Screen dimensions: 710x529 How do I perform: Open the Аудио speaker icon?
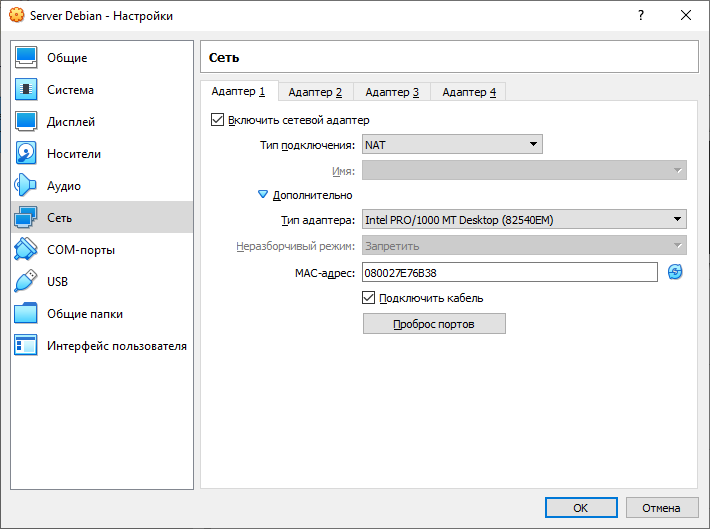click(x=26, y=186)
